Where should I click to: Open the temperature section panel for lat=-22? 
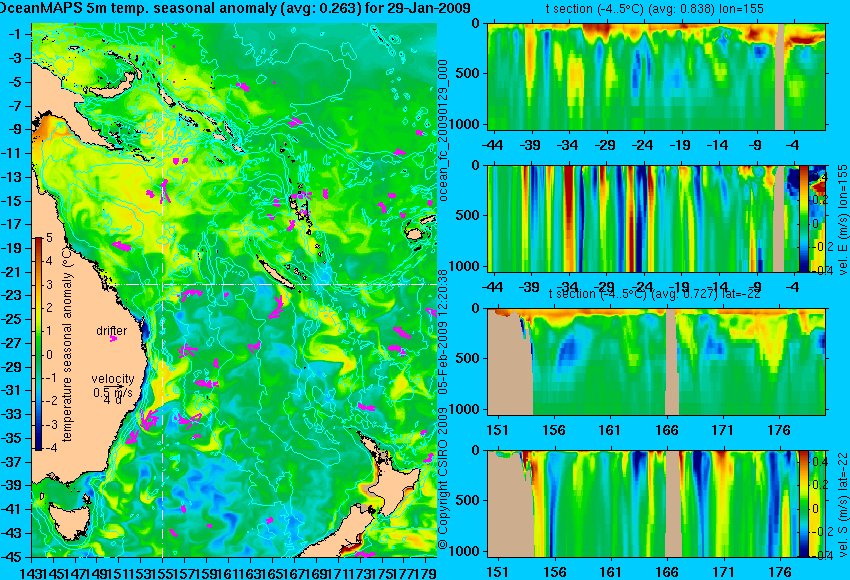tap(656, 362)
